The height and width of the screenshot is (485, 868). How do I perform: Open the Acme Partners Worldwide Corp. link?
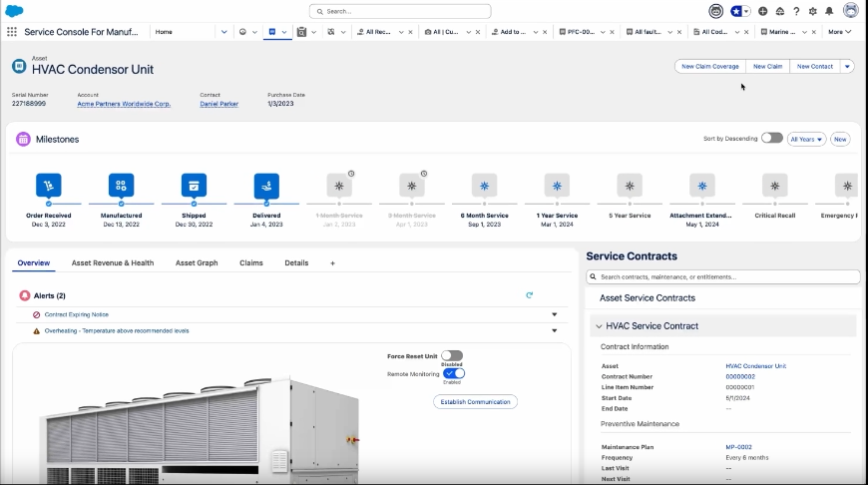[124, 104]
